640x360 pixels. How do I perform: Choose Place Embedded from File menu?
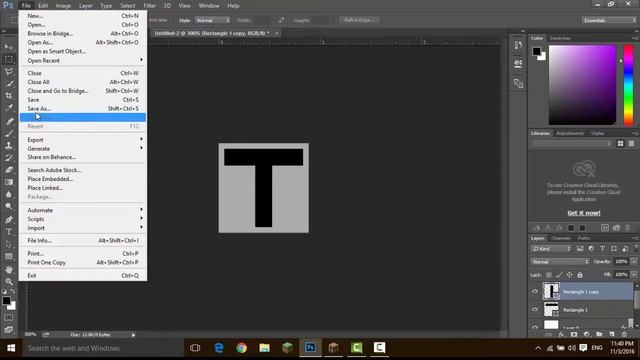[83, 179]
